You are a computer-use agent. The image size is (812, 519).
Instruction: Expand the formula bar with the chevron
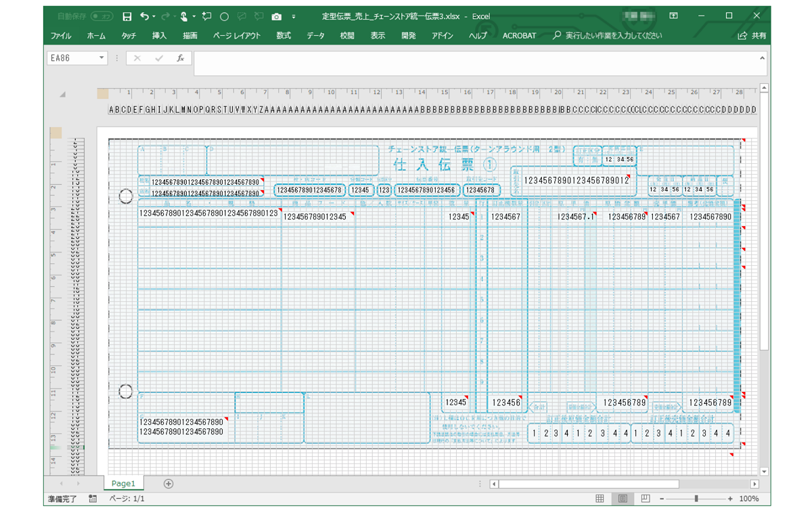pyautogui.click(x=763, y=59)
